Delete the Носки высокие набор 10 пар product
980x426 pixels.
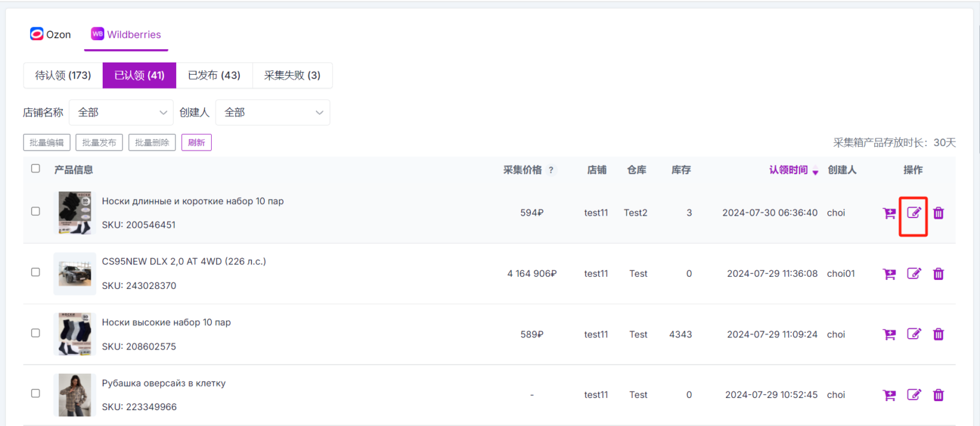[x=938, y=334]
